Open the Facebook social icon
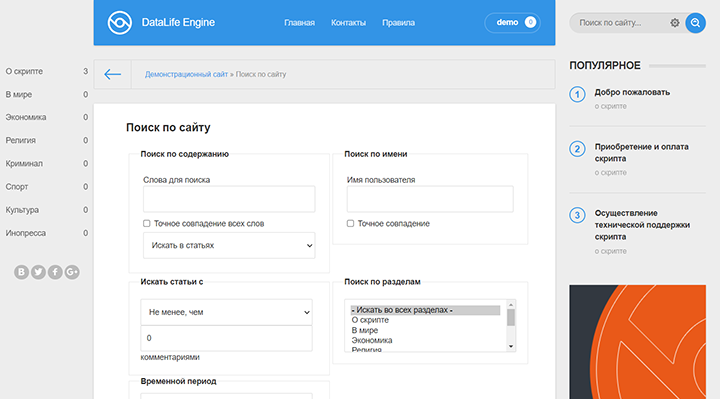Viewport: 720px width, 399px height. [x=55, y=272]
